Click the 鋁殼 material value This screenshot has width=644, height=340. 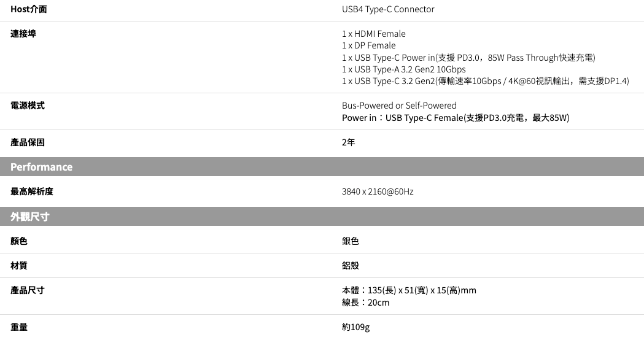pos(351,266)
